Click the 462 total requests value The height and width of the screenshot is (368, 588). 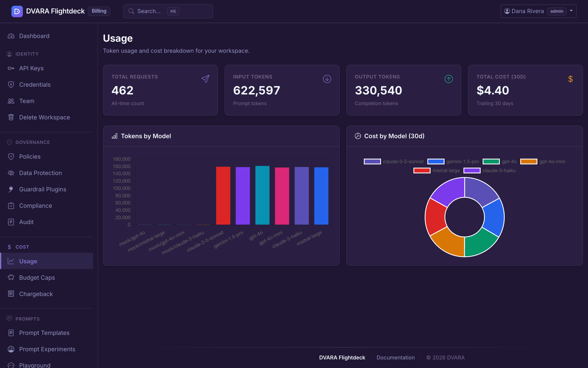click(x=122, y=90)
